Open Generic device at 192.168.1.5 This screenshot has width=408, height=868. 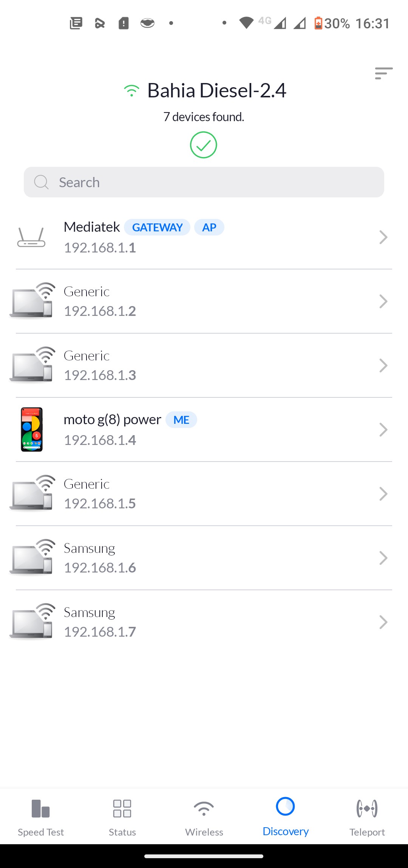pos(204,494)
